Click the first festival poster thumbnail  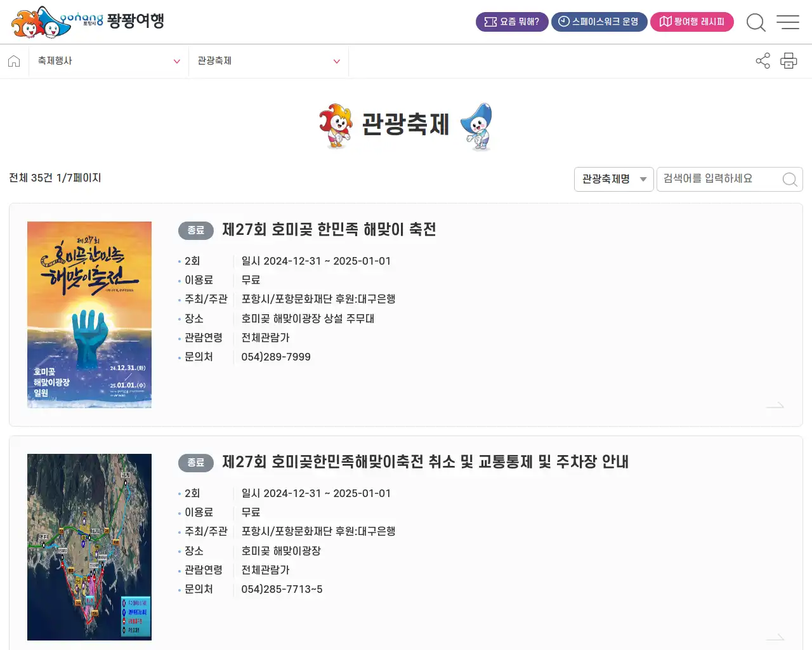click(89, 315)
